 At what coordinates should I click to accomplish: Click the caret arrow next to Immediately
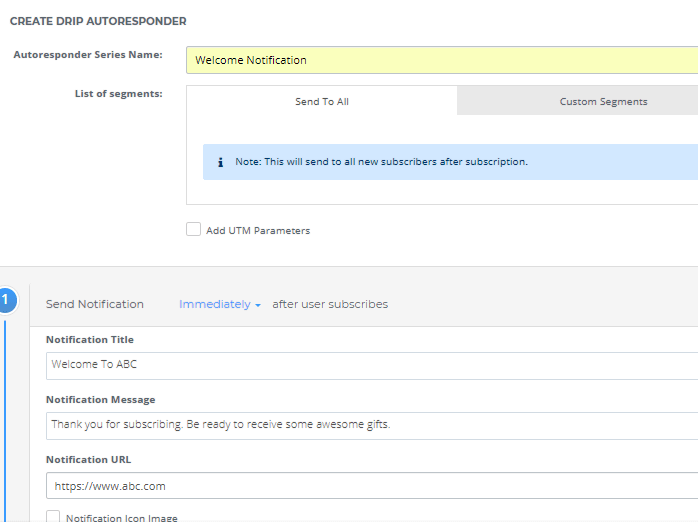pyautogui.click(x=258, y=305)
